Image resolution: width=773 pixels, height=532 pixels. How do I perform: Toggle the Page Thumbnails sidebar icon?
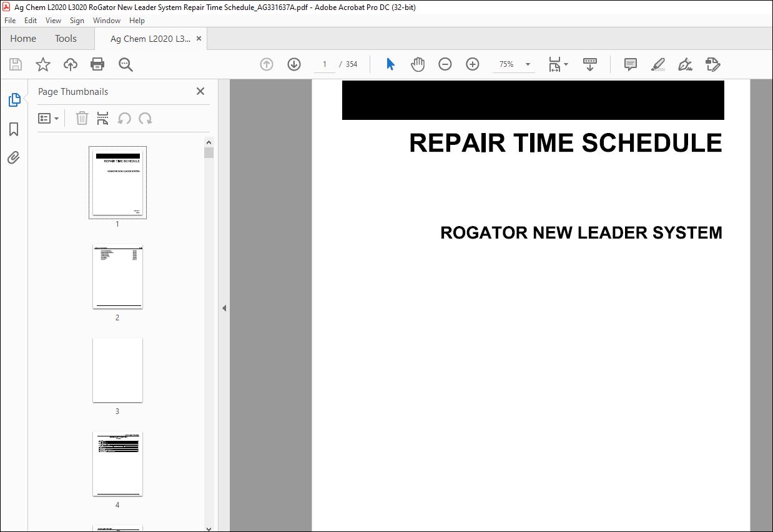(x=14, y=100)
